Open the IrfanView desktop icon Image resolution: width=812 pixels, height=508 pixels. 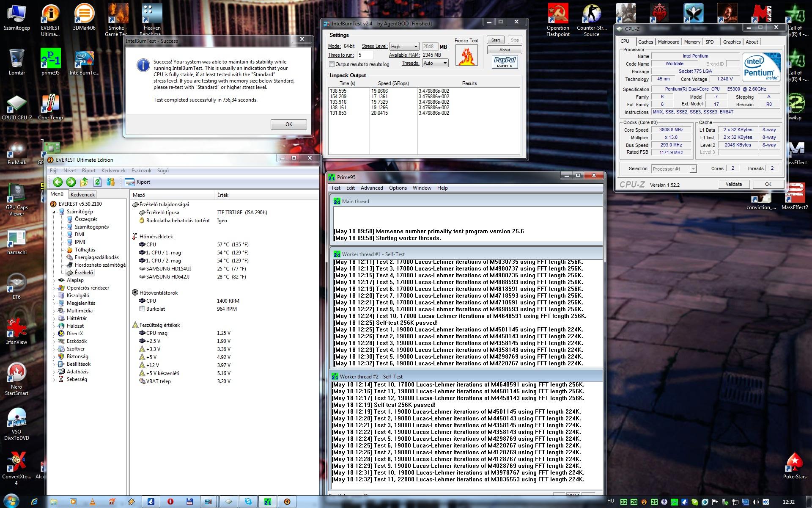point(17,331)
